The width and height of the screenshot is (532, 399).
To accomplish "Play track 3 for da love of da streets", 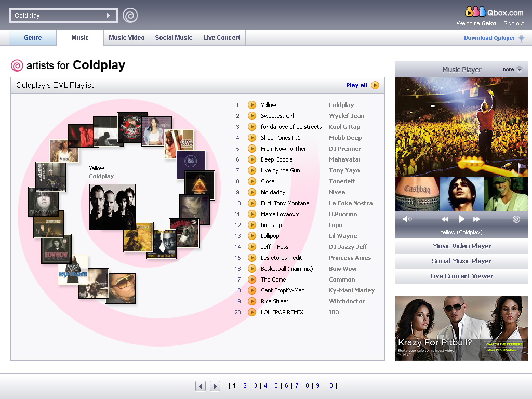I will (252, 127).
